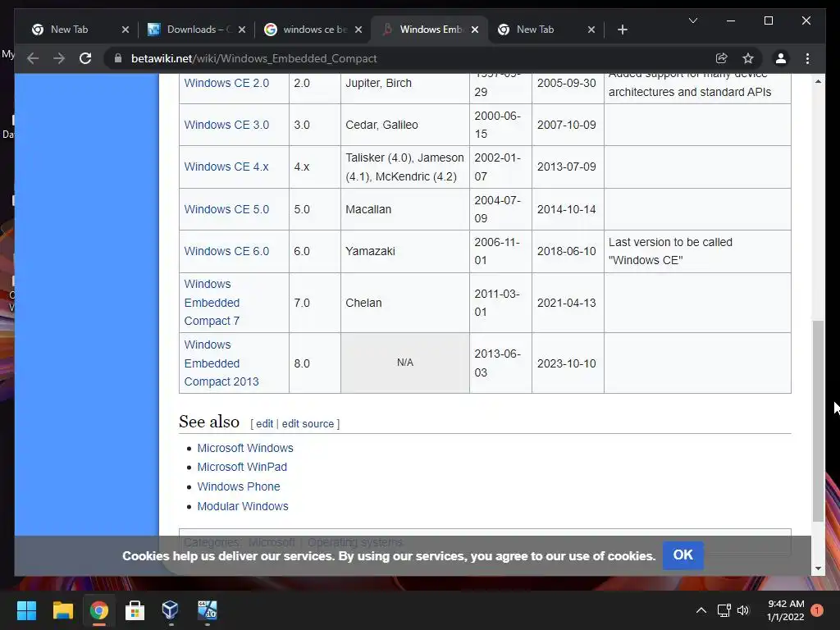Screen dimensions: 840x630
Task: Show hidden system tray icons
Action: tap(701, 610)
